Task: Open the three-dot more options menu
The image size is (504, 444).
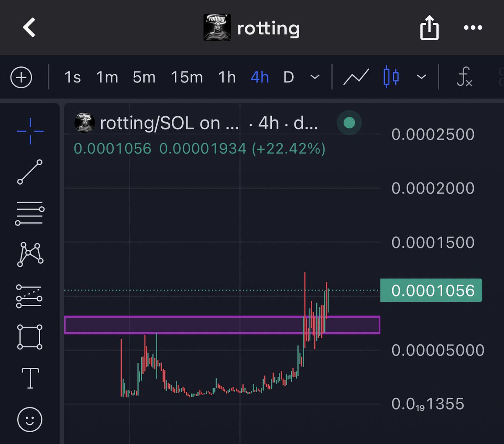Action: 473,28
